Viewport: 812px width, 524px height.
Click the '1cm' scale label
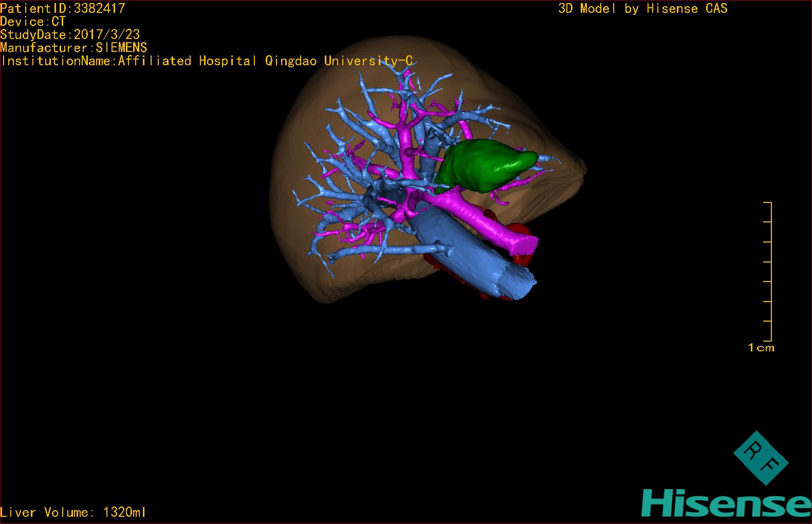pos(761,348)
